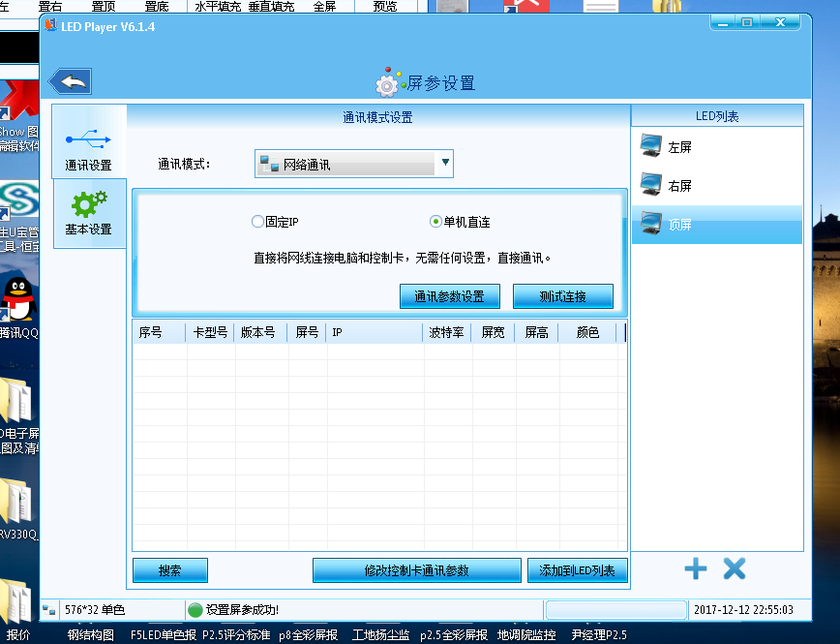Screen dimensions: 840x644
Task: Expand the 通讯模式 dropdown arrow
Action: (x=445, y=164)
